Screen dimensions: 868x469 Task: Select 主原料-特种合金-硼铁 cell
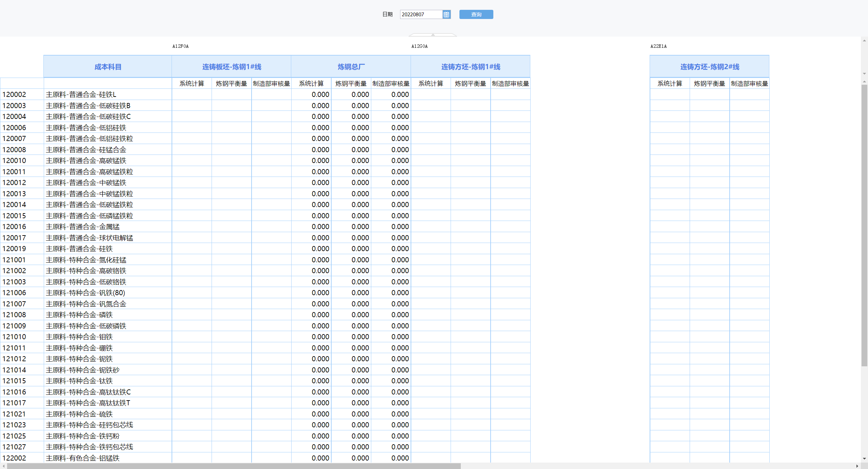tap(108, 348)
